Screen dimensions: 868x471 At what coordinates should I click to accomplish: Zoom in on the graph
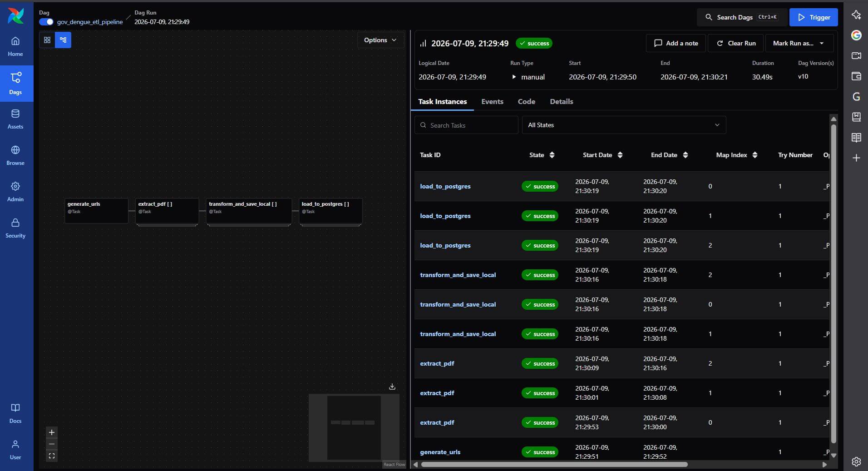pyautogui.click(x=52, y=432)
